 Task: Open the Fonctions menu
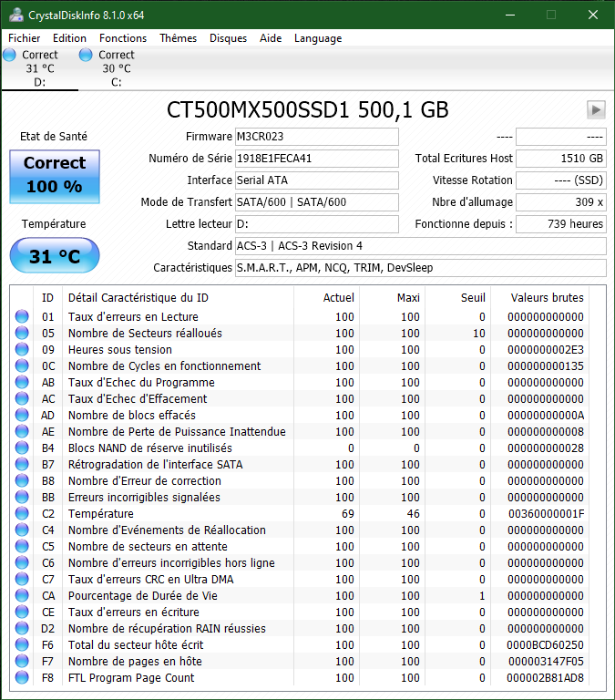[123, 38]
